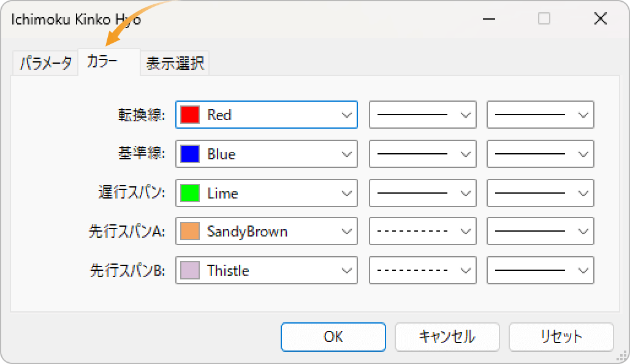Open the 遅行スパン Lime color dropdown

tap(267, 193)
